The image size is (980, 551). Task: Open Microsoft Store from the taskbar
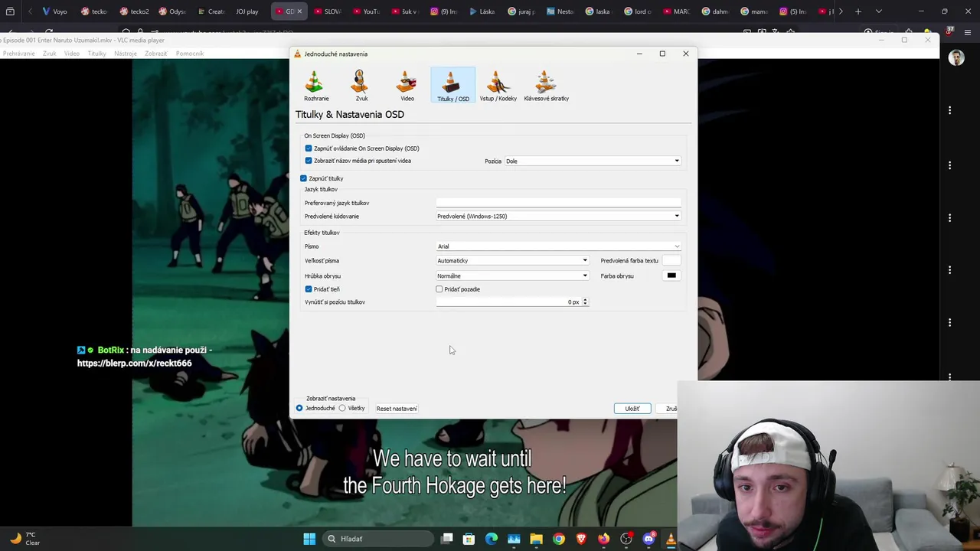(x=469, y=539)
